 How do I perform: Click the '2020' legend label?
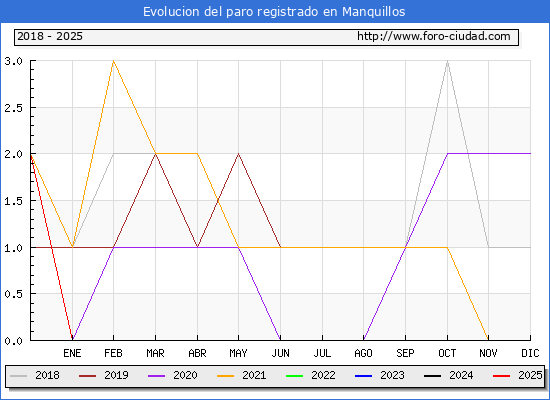pos(185,375)
